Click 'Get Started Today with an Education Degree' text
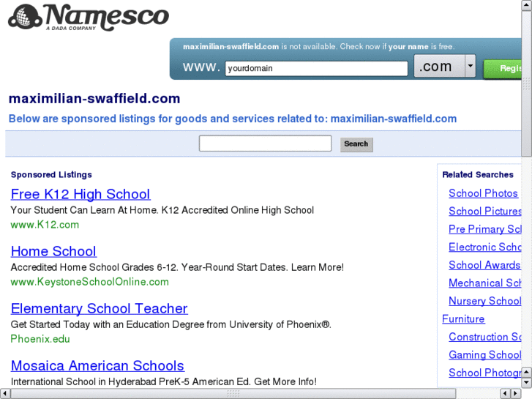This screenshot has height=399, width=532. pos(171,324)
